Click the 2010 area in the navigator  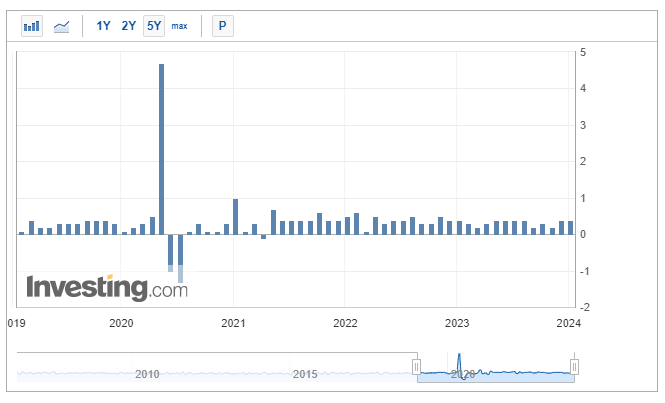(x=147, y=374)
